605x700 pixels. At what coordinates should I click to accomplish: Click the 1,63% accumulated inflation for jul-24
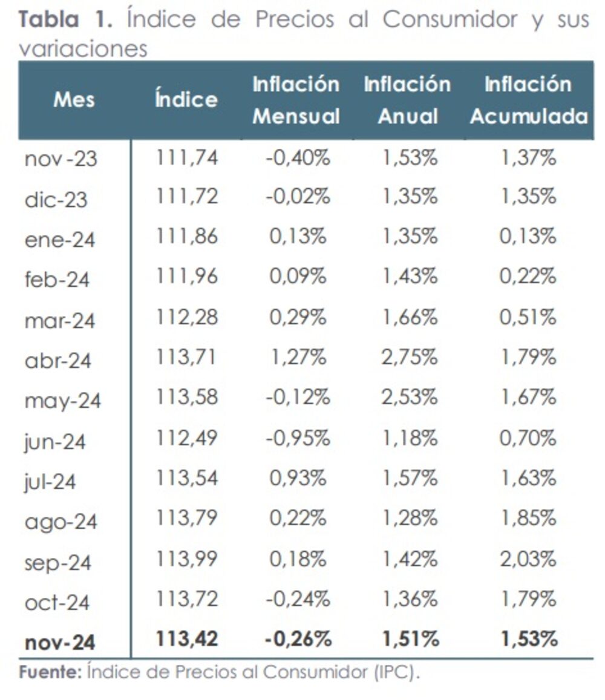(x=528, y=478)
